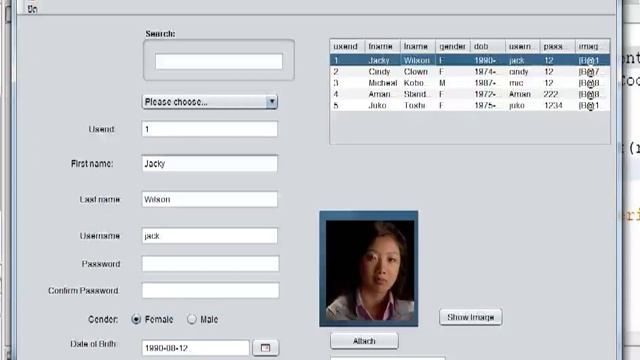Select the table row for Micheal
Image resolution: width=640 pixels, height=360 pixels.
[470, 83]
